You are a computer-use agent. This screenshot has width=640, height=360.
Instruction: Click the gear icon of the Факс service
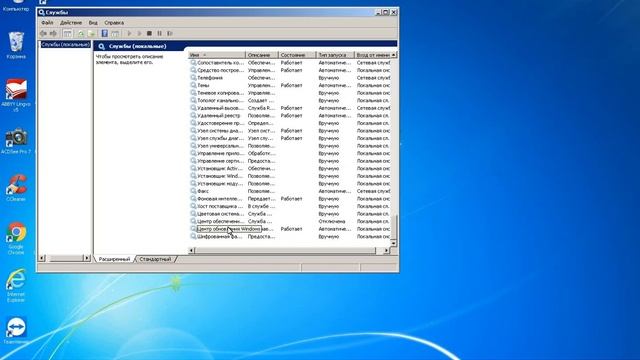(x=193, y=191)
